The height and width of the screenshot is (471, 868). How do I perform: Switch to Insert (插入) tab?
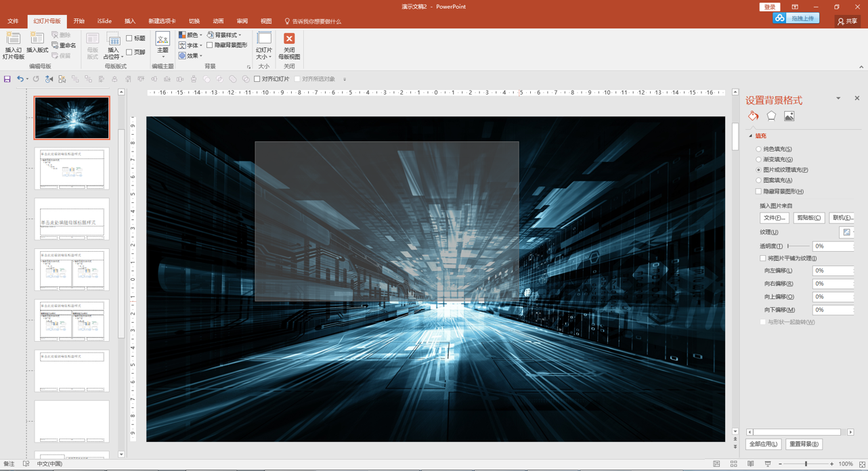click(x=130, y=22)
